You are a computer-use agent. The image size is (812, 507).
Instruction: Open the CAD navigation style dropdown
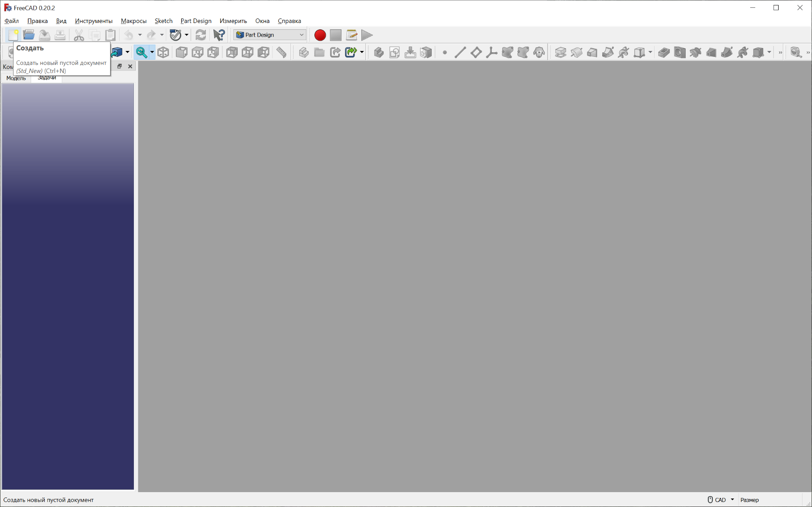coord(721,500)
